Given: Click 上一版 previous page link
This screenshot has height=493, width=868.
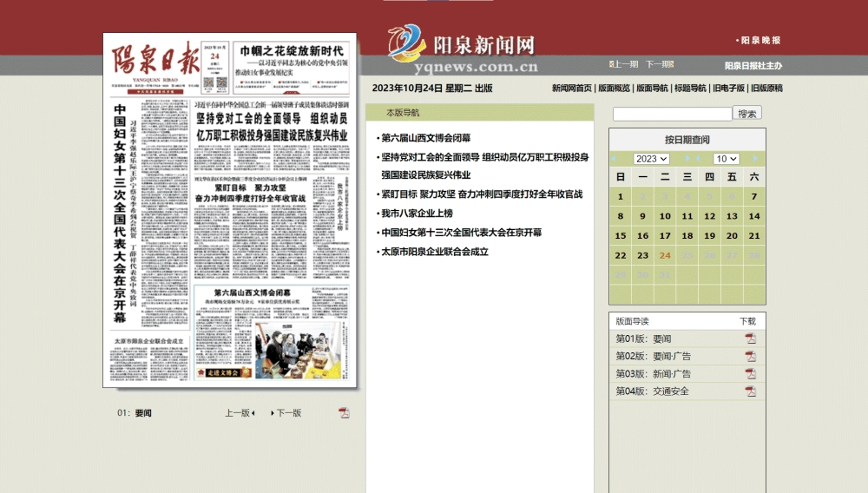Looking at the screenshot, I should click(240, 413).
